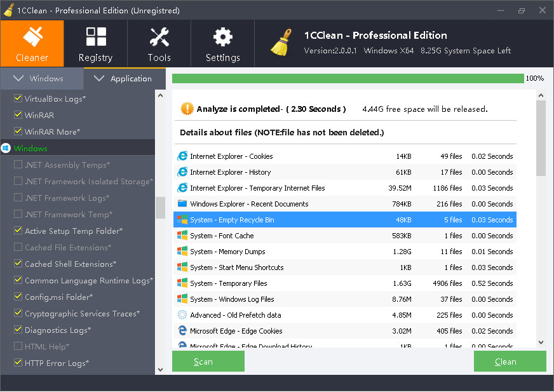
Task: Open the Cleaner section
Action: point(32,43)
